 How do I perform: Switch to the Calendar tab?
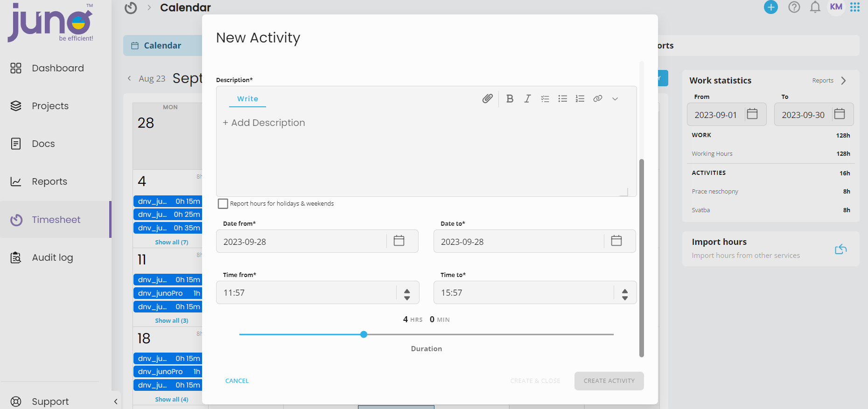coord(162,46)
